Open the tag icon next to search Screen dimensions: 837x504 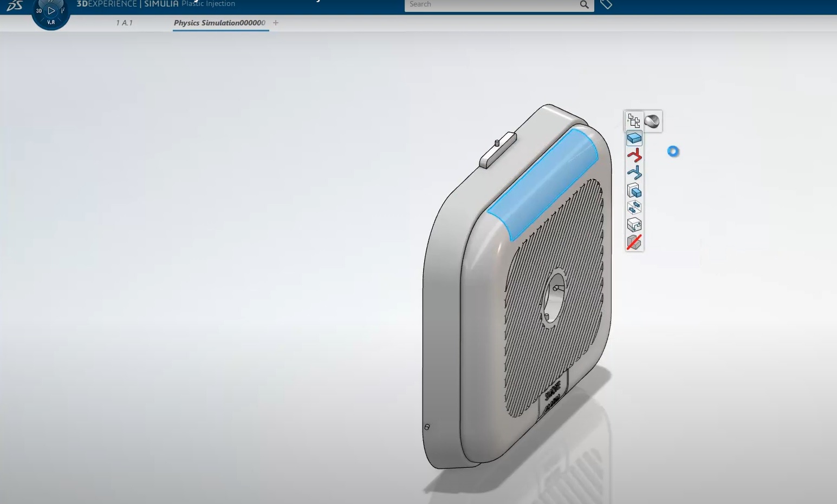[x=606, y=5]
